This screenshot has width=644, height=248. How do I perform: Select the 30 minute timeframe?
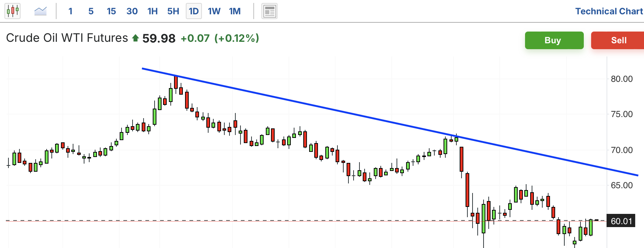click(132, 11)
